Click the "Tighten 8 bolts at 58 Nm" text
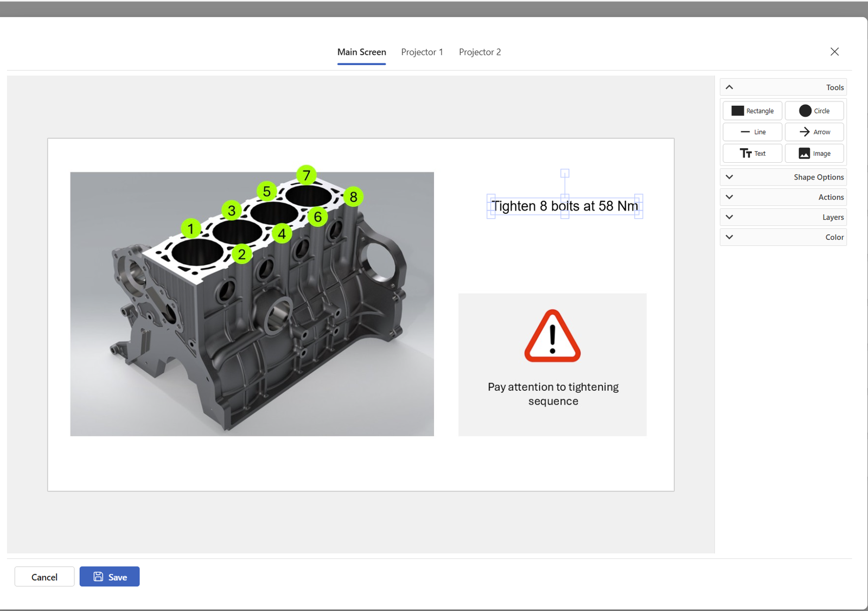The image size is (868, 611). [564, 206]
